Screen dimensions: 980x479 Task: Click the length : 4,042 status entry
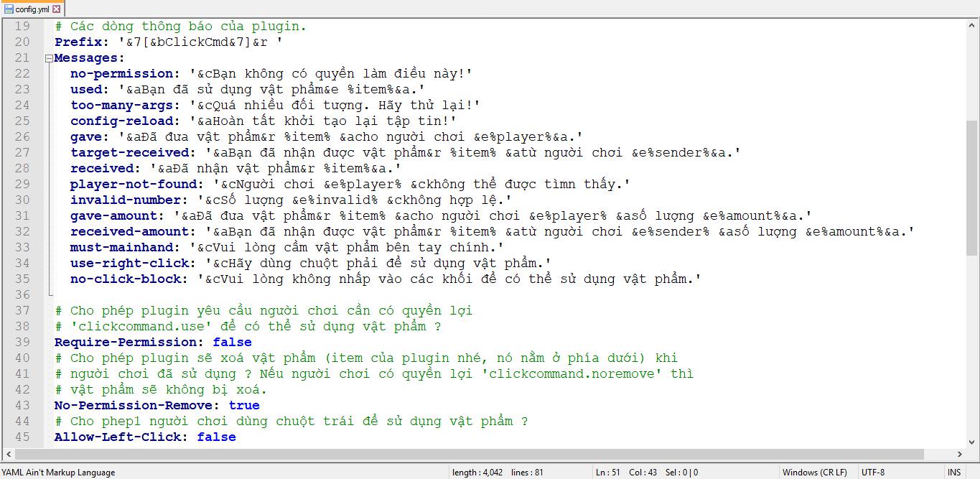pos(477,472)
